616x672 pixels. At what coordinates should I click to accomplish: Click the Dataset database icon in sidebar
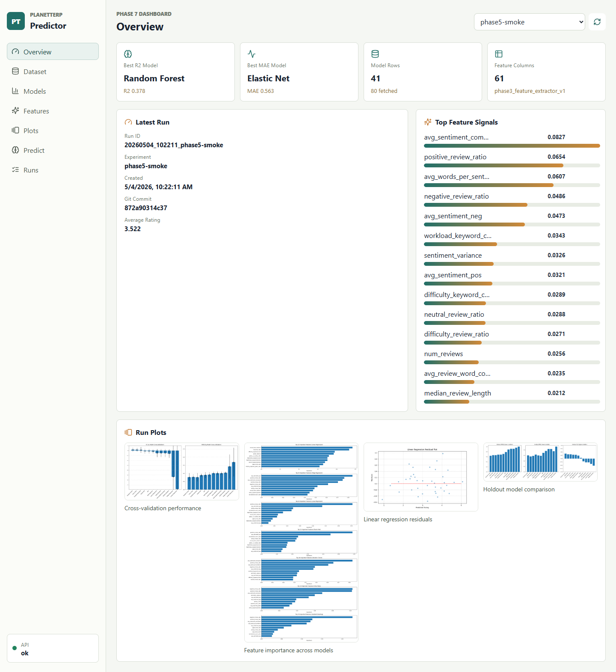[x=15, y=71]
